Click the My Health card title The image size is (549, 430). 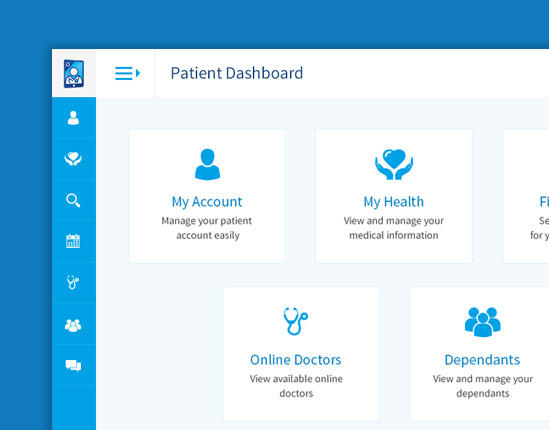tap(394, 202)
